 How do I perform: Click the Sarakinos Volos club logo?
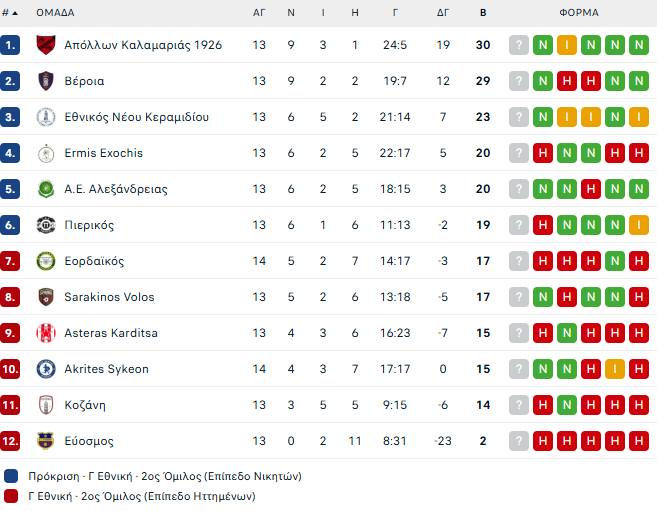[45, 297]
